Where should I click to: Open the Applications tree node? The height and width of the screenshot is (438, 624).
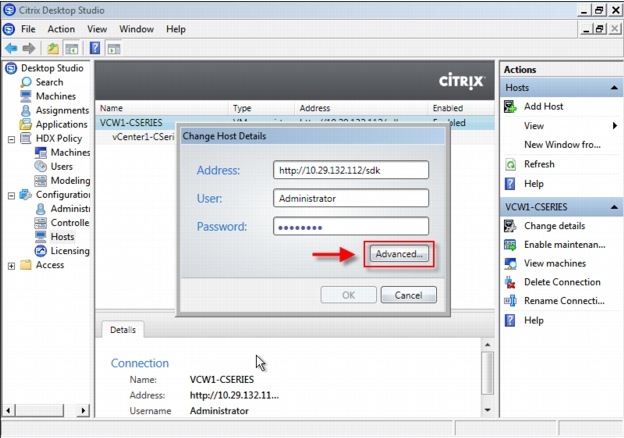tap(62, 124)
